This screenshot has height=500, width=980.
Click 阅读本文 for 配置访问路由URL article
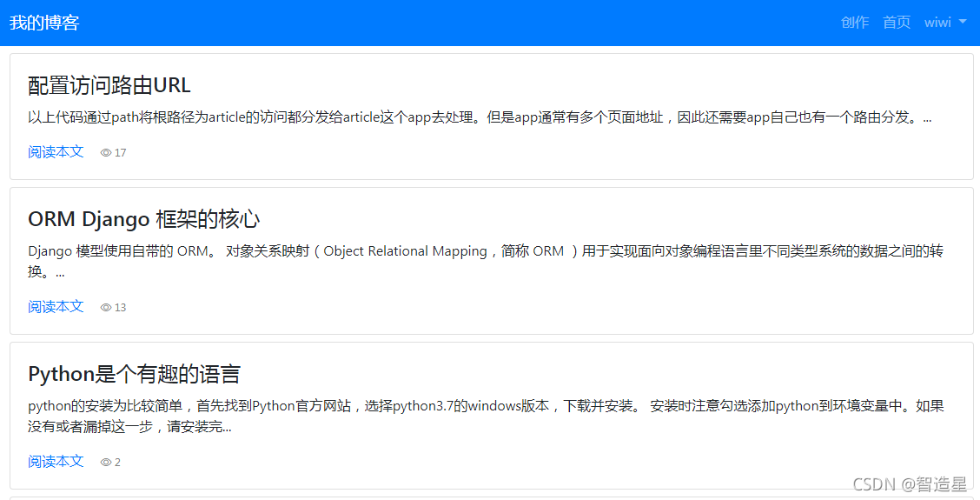click(56, 152)
